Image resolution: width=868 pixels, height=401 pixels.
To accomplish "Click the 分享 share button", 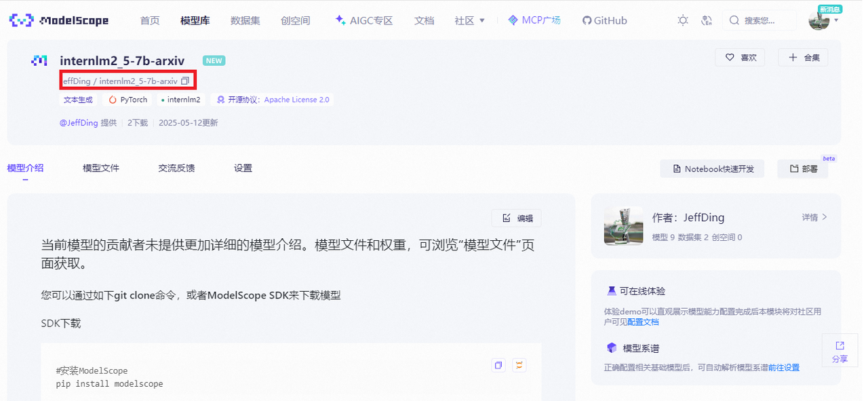I will [x=840, y=351].
